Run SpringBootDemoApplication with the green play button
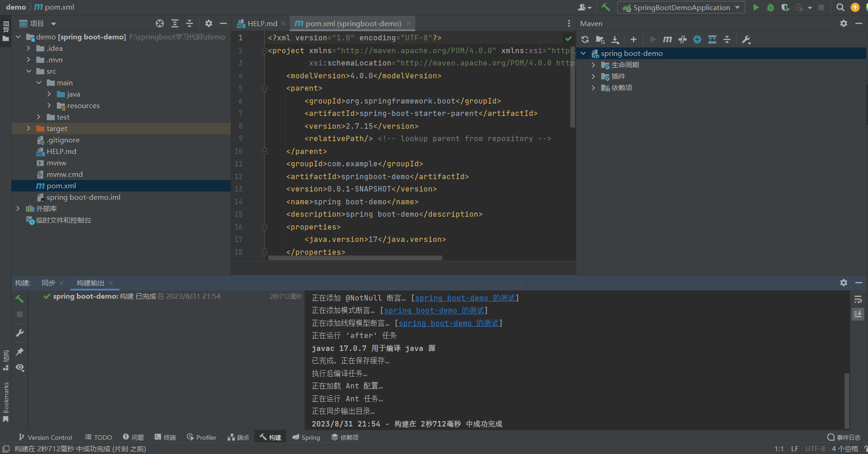868x454 pixels. click(756, 7)
